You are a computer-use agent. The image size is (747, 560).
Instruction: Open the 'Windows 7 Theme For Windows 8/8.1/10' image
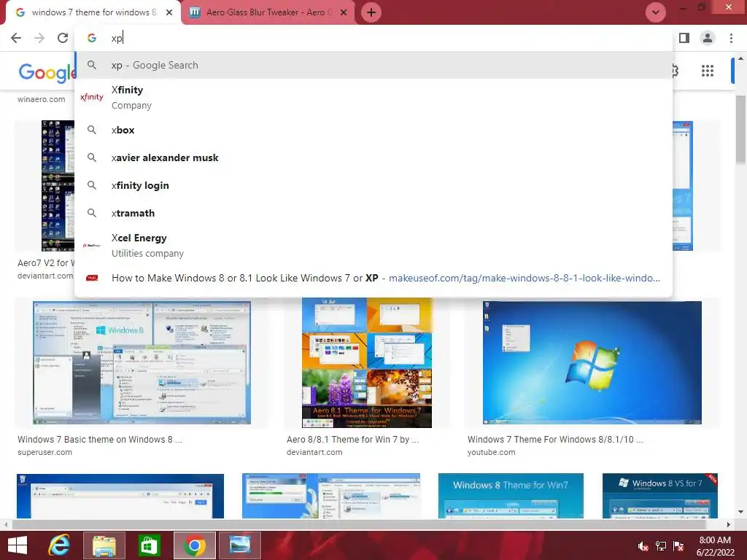(592, 362)
